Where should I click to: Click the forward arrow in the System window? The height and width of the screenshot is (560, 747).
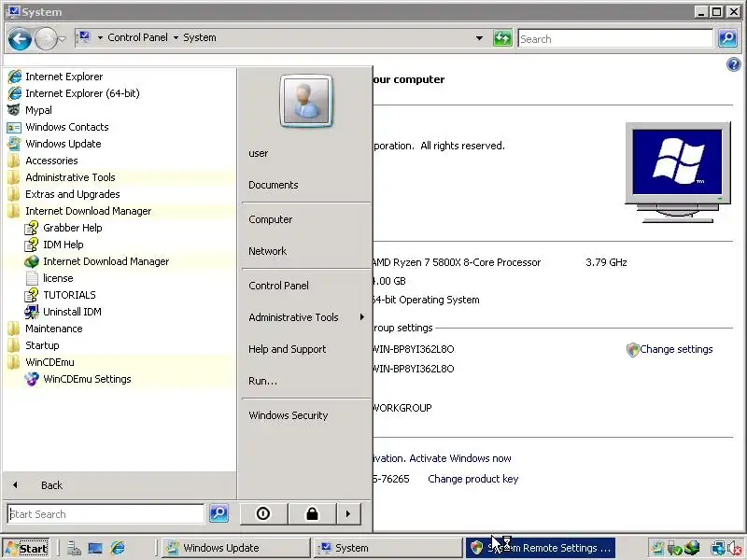[46, 38]
